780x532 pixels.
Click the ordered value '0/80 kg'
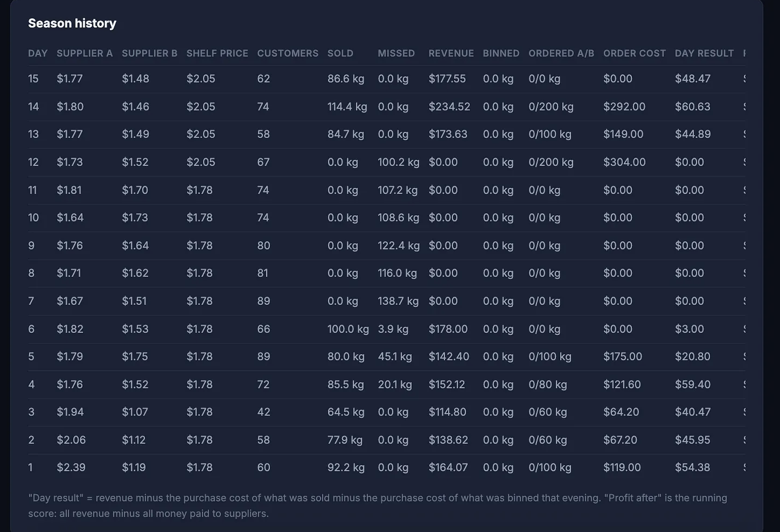[x=548, y=385]
